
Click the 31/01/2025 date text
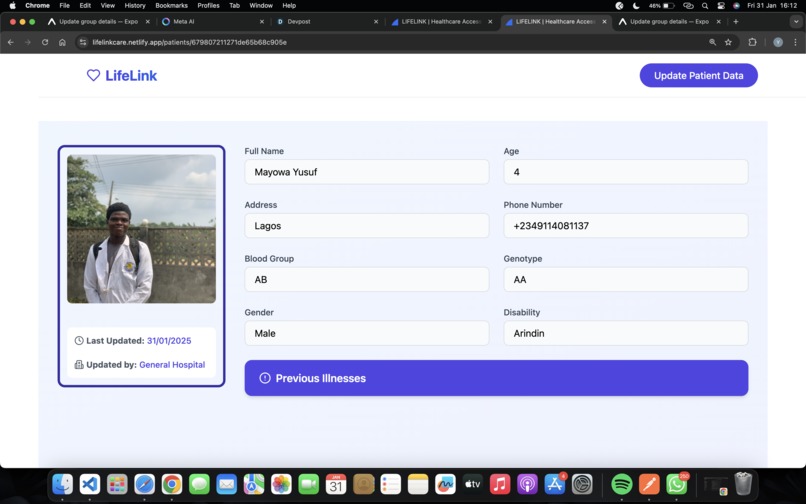[x=169, y=340]
